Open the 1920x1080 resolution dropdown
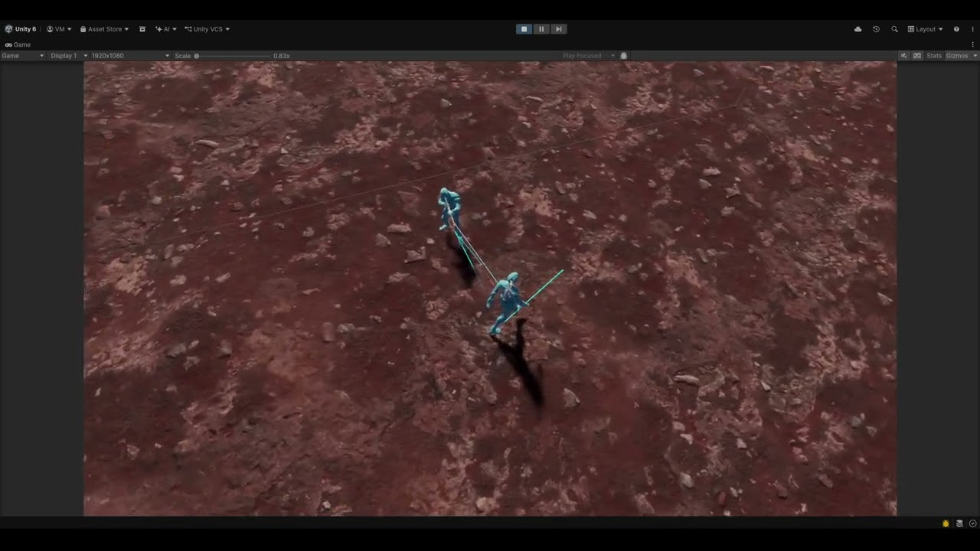Image resolution: width=980 pixels, height=551 pixels. [x=130, y=56]
